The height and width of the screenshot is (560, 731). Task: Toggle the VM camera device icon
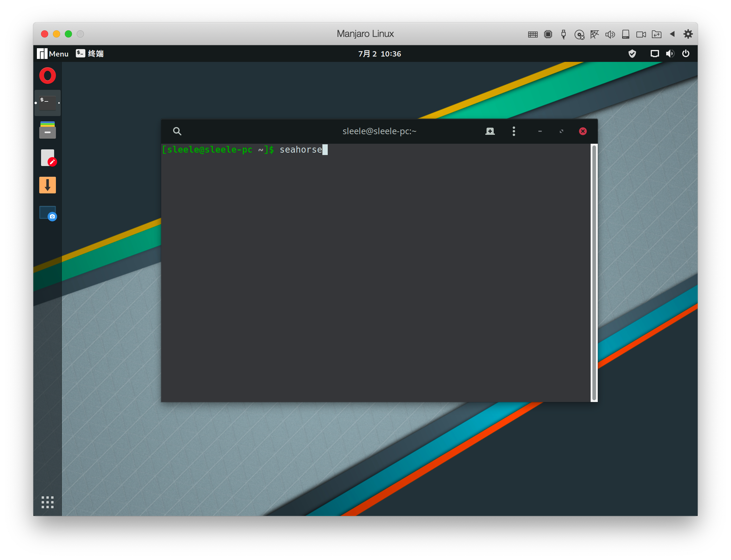(x=641, y=34)
